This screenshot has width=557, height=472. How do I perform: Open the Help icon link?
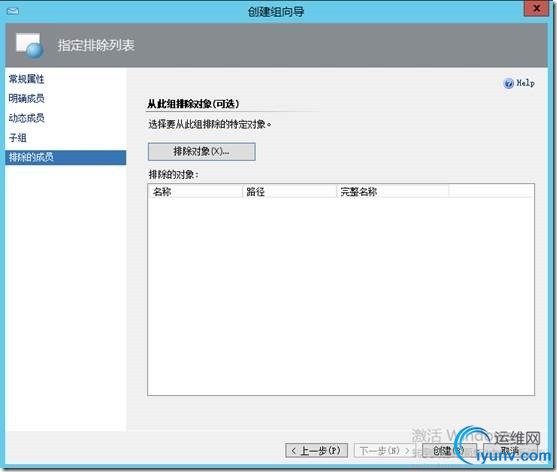pyautogui.click(x=519, y=83)
